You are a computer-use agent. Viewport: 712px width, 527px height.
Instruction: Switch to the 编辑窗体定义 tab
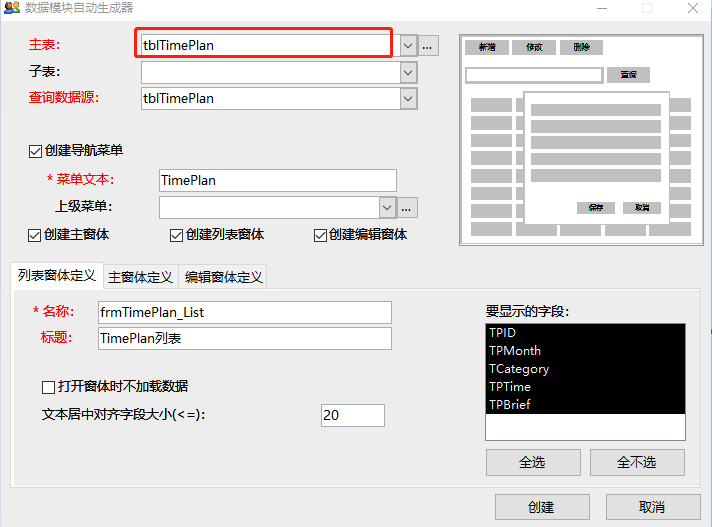[223, 277]
